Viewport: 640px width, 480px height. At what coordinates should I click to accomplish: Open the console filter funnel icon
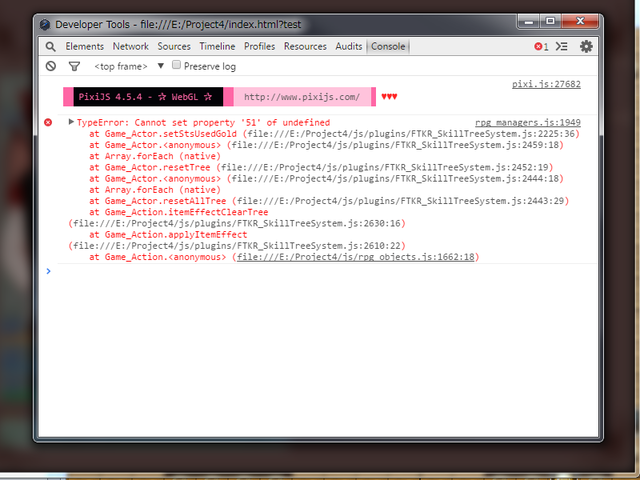click(x=74, y=66)
